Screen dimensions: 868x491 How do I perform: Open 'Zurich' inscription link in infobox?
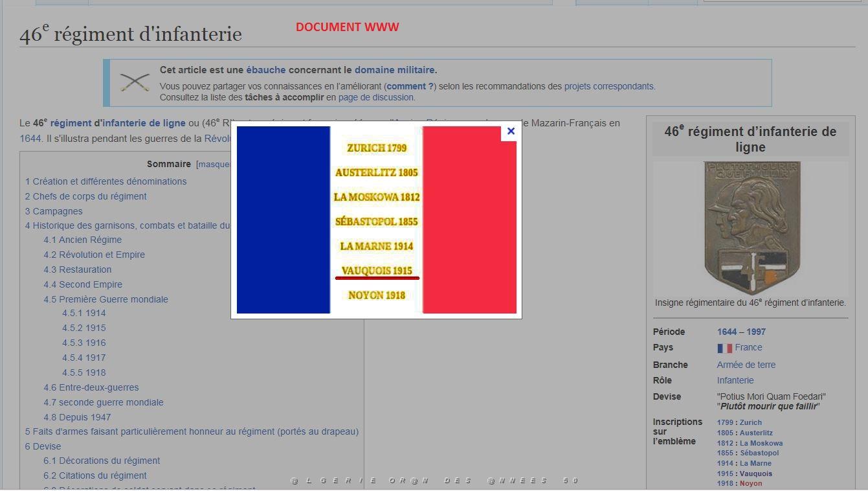click(751, 422)
